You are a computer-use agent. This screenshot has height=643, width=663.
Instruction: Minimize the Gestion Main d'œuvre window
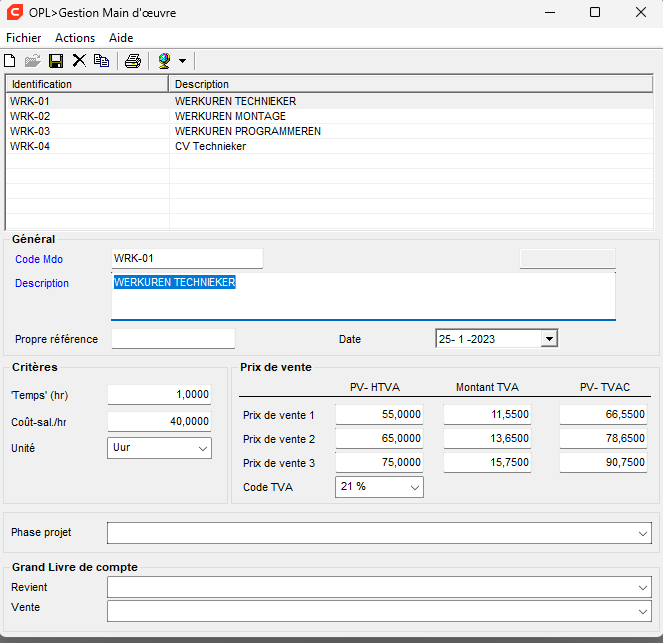pos(550,13)
